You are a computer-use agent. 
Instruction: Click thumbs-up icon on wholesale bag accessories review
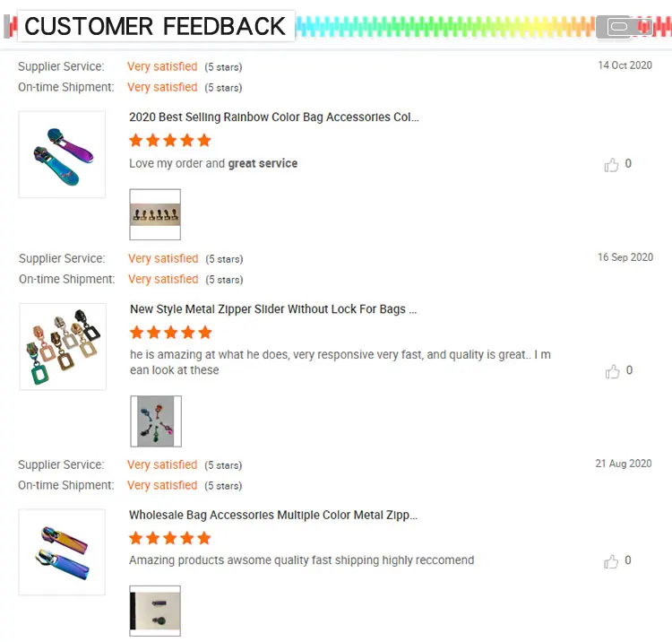tap(611, 561)
